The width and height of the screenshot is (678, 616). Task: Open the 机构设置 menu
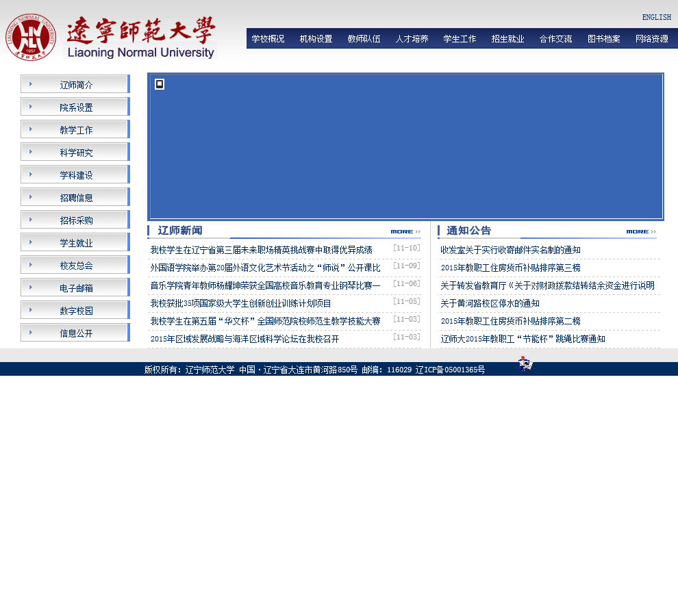[316, 39]
